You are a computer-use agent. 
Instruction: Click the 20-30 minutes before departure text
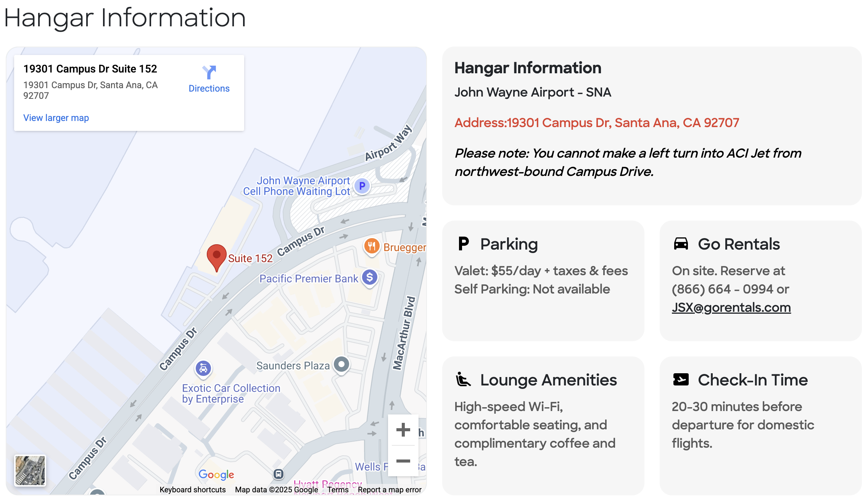(x=743, y=425)
